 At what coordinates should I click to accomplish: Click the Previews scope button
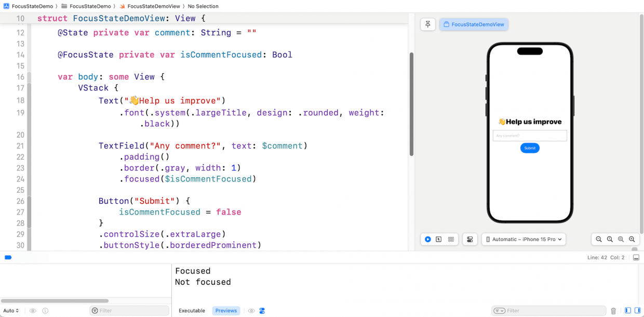click(226, 311)
